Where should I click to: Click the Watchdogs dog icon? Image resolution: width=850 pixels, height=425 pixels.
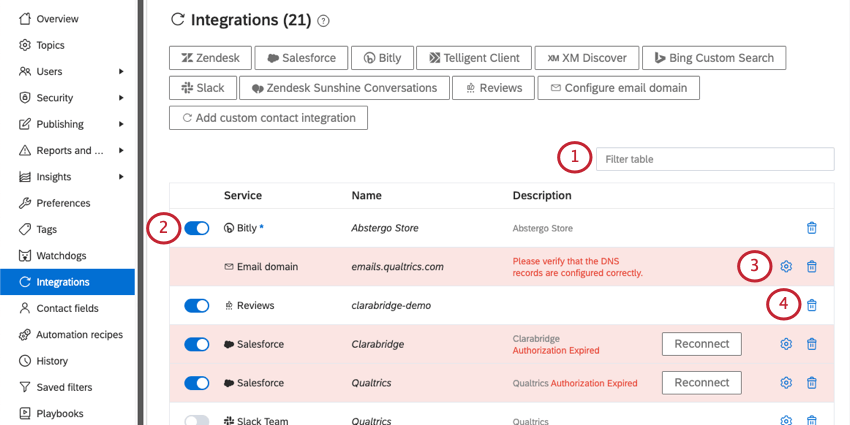[24, 256]
